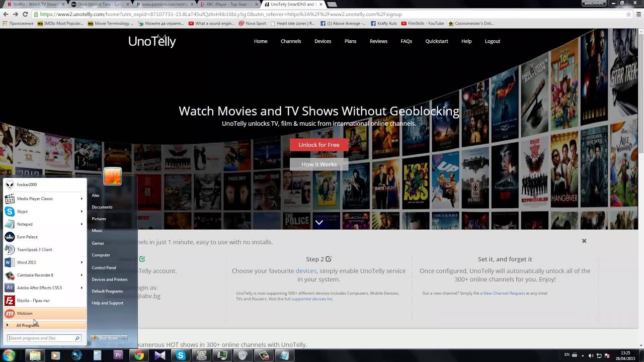Open Chrome's hamburger menu
This screenshot has width=644, height=362.
click(638, 14)
